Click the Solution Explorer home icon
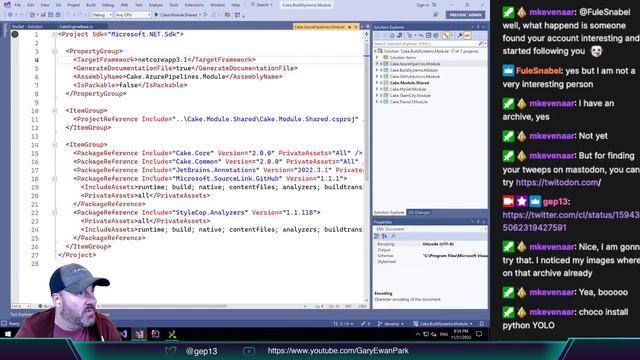 tap(391, 36)
